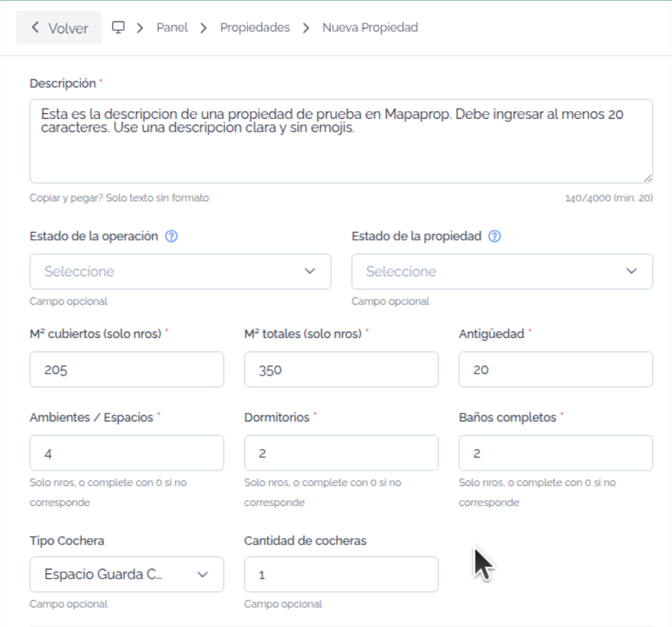672x627 pixels.
Task: Open help icon for Estado de la operación
Action: pyautogui.click(x=172, y=236)
